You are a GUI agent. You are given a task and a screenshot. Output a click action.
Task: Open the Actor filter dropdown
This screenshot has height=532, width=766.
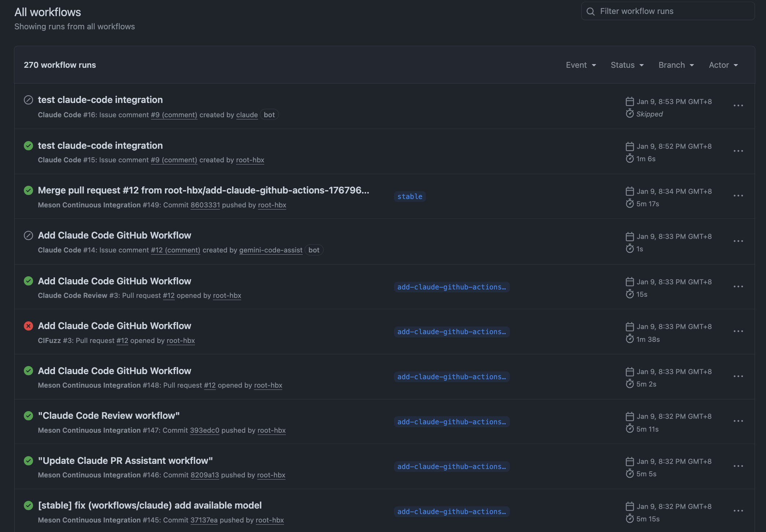pos(723,65)
